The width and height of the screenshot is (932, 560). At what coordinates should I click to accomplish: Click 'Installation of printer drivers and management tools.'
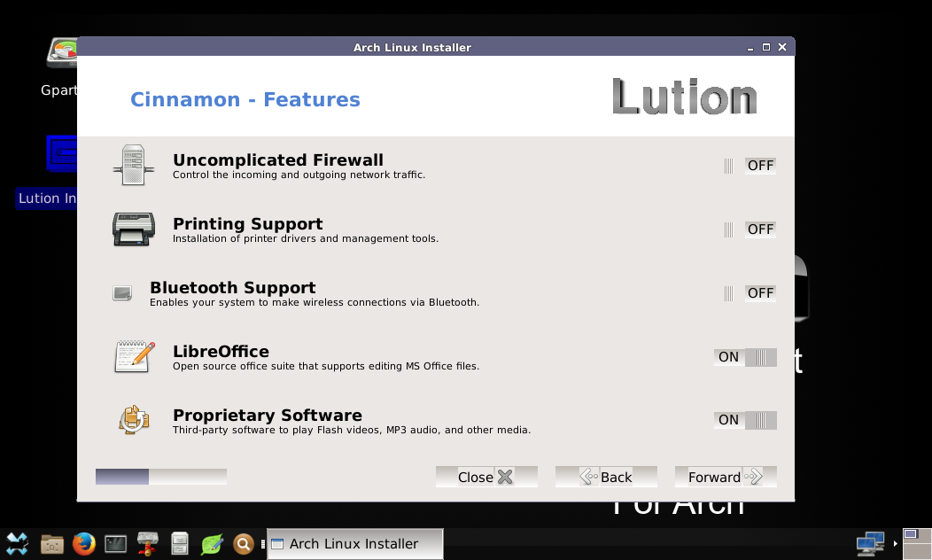pos(306,238)
